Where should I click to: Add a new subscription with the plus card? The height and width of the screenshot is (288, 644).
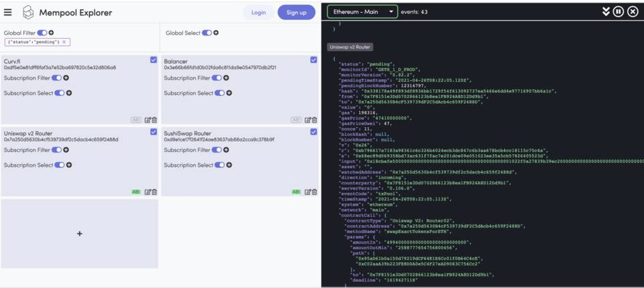point(80,234)
